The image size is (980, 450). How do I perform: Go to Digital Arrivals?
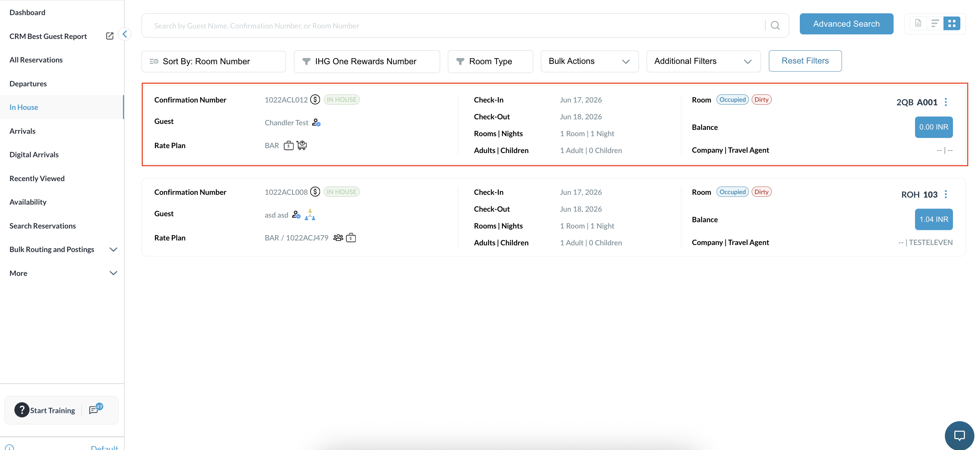click(34, 155)
